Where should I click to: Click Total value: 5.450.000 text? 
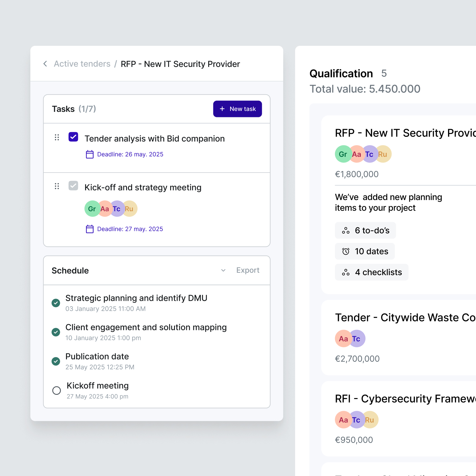point(365,89)
